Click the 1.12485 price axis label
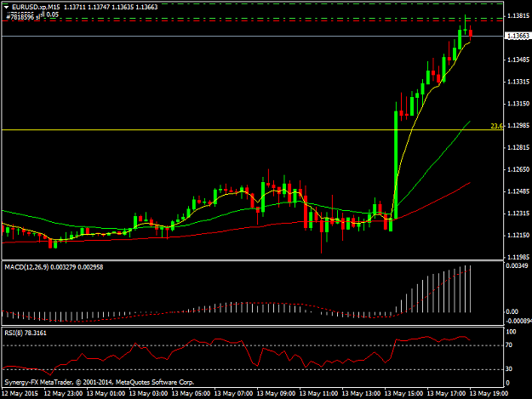The width and height of the screenshot is (532, 399). 518,192
